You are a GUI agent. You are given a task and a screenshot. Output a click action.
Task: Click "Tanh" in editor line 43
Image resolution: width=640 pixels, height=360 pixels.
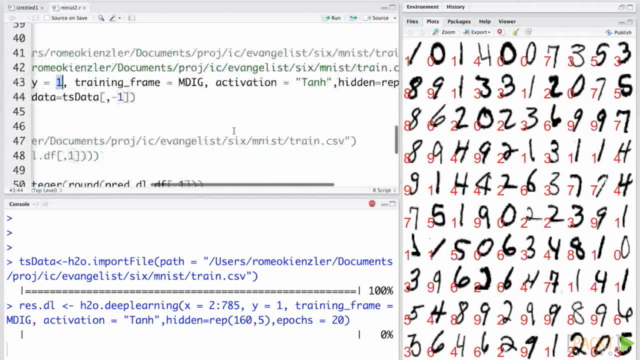[x=313, y=82]
